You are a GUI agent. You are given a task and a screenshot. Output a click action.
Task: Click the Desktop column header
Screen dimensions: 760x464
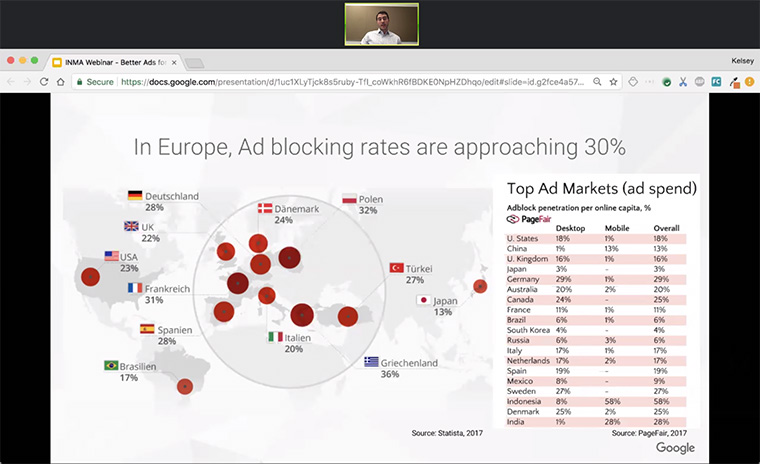point(570,228)
